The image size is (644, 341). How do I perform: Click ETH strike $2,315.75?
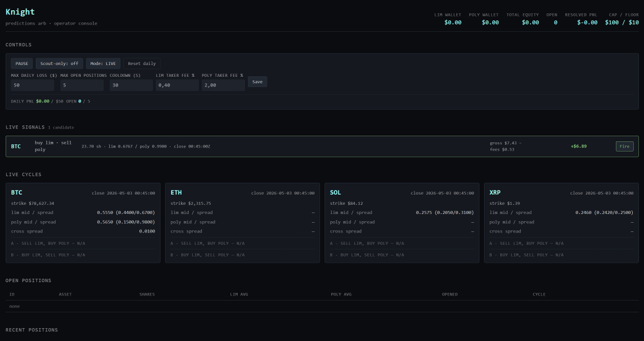(x=191, y=204)
